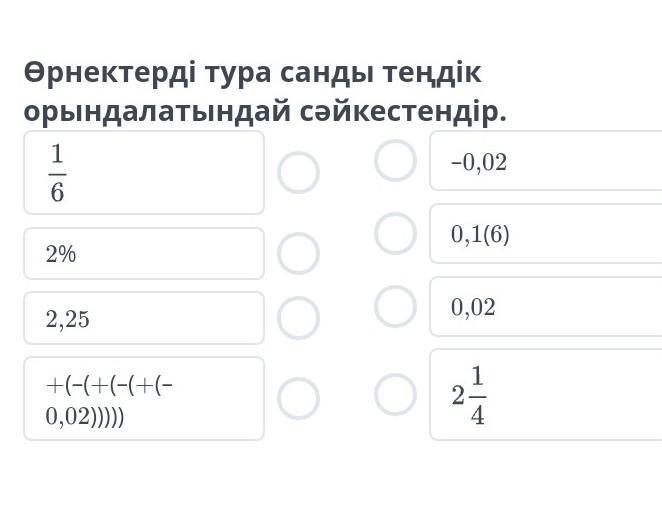Choose the −0,02 answer card
This screenshot has width=662, height=510.
(546, 161)
